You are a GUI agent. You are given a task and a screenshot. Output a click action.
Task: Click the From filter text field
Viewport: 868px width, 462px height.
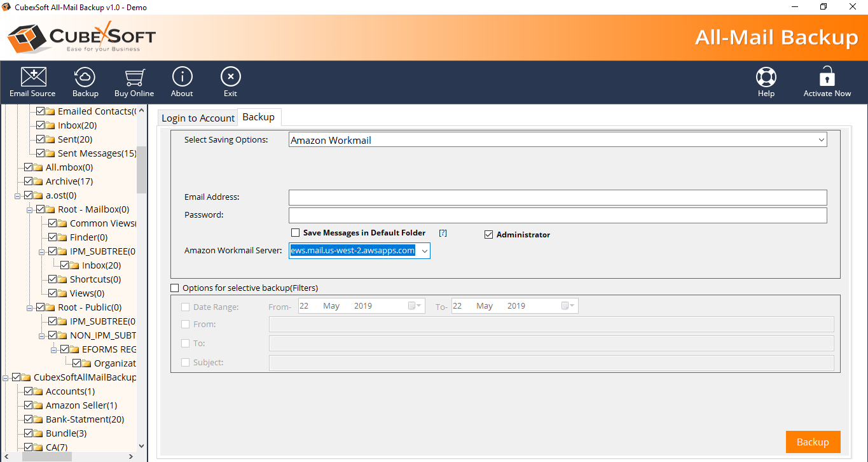point(551,325)
